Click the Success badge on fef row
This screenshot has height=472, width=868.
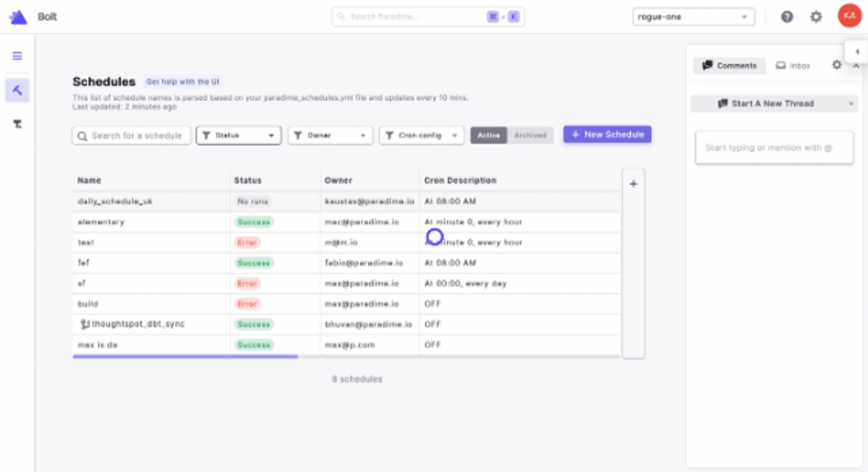pyautogui.click(x=254, y=263)
